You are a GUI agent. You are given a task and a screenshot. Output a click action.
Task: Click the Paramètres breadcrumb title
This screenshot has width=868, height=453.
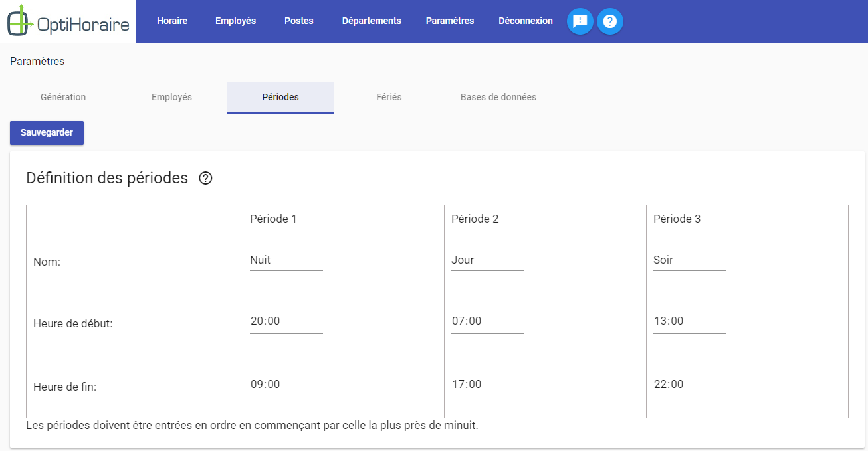coord(37,61)
